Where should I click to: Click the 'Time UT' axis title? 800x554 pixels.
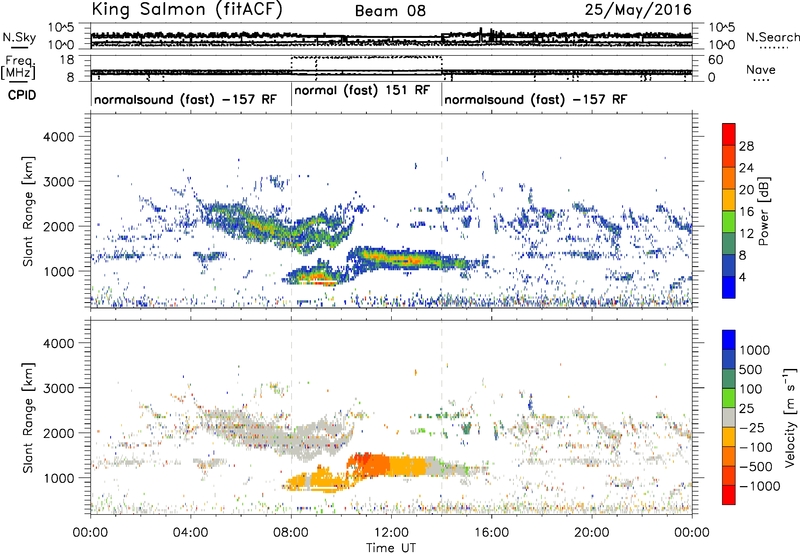coord(391,548)
